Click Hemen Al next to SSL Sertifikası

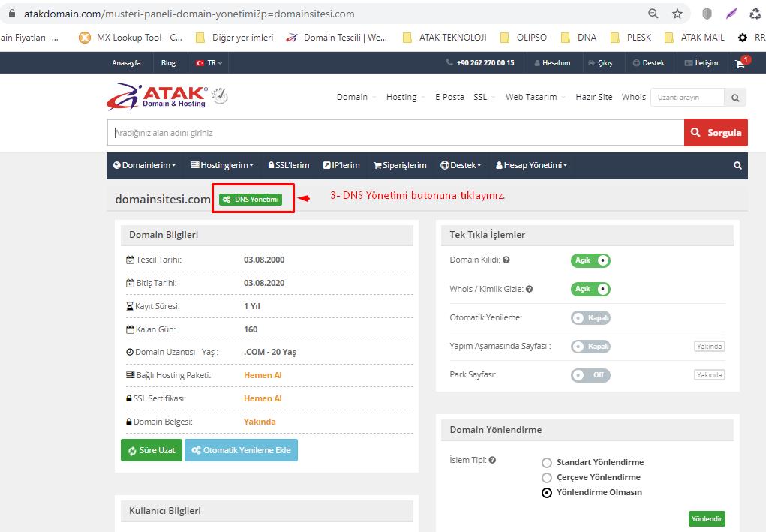tap(263, 398)
